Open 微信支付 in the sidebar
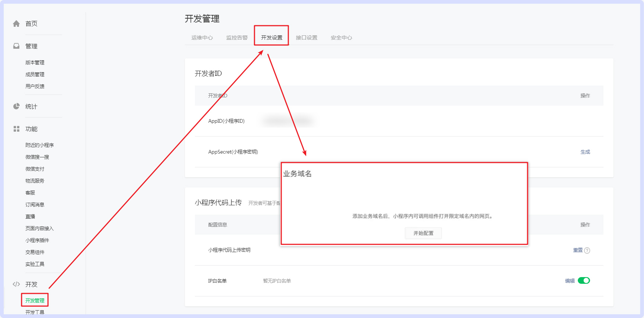Image resolution: width=644 pixels, height=318 pixels. 35,169
